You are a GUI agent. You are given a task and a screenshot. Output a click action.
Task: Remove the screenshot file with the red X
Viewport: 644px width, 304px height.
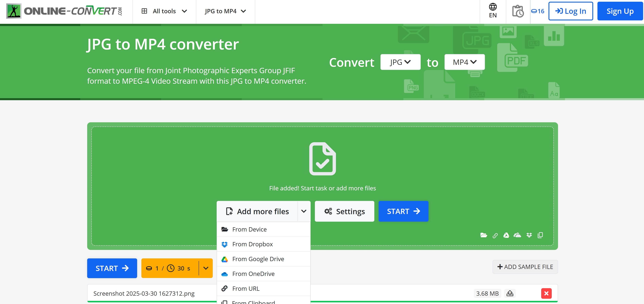tap(546, 293)
